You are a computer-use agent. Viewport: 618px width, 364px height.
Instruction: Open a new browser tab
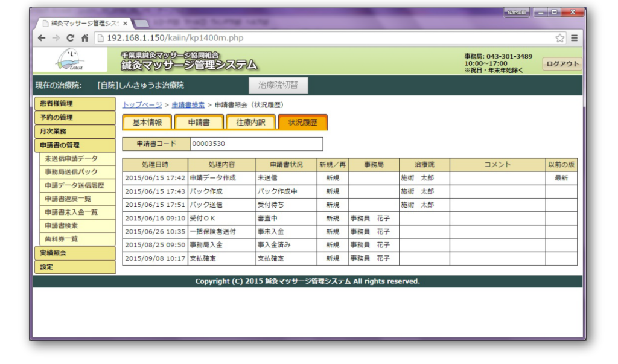click(x=141, y=24)
